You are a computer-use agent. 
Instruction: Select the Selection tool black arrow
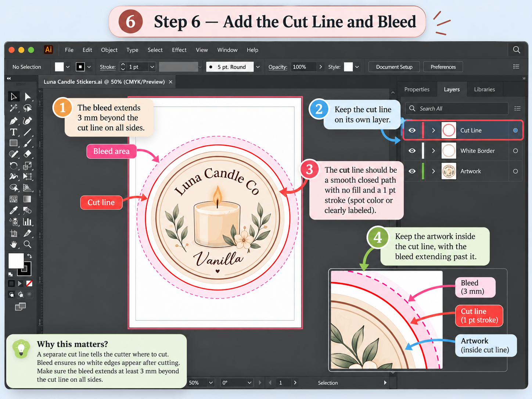coord(14,97)
